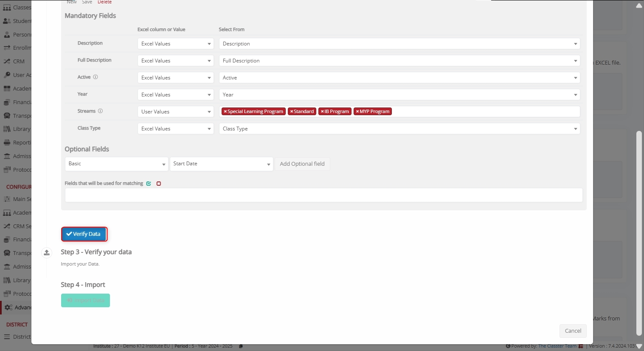
Task: Expand the Class Type Select From dropdown
Action: 399,129
